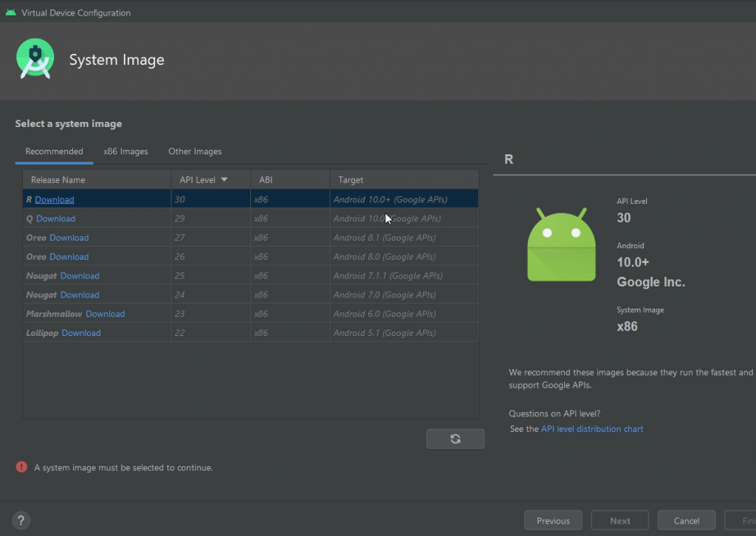Click API level cell '25'
The width and height of the screenshot is (756, 536).
[210, 275]
